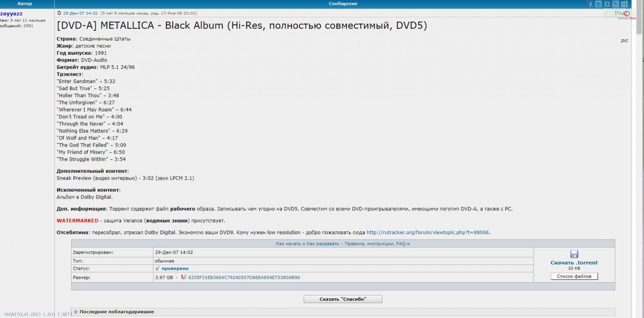The height and width of the screenshot is (318, 644).
Task: Open Как качать и Как раздавать link
Action: [x=308, y=244]
